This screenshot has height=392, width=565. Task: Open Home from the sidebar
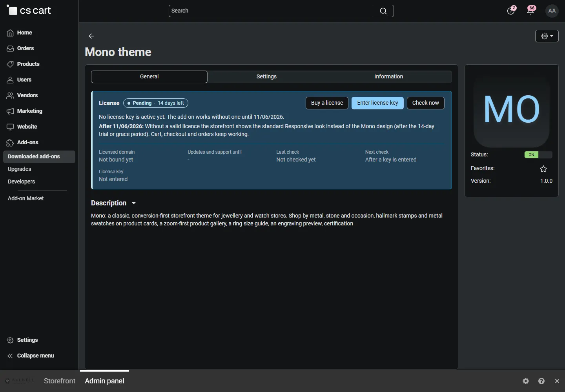(x=24, y=33)
